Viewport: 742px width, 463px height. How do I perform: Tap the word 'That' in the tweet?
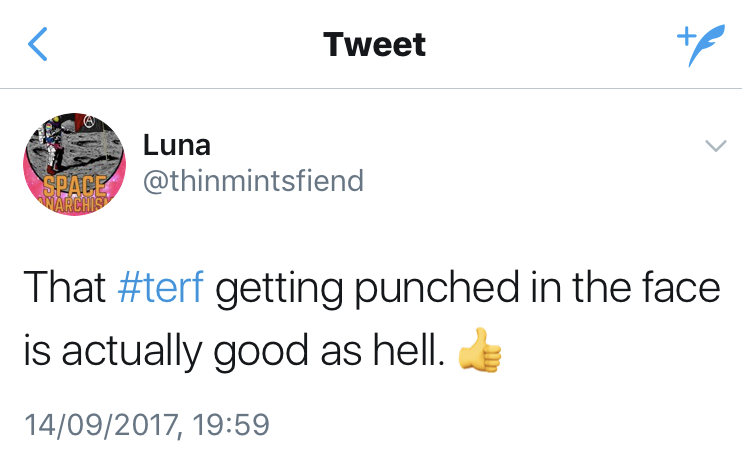point(64,289)
